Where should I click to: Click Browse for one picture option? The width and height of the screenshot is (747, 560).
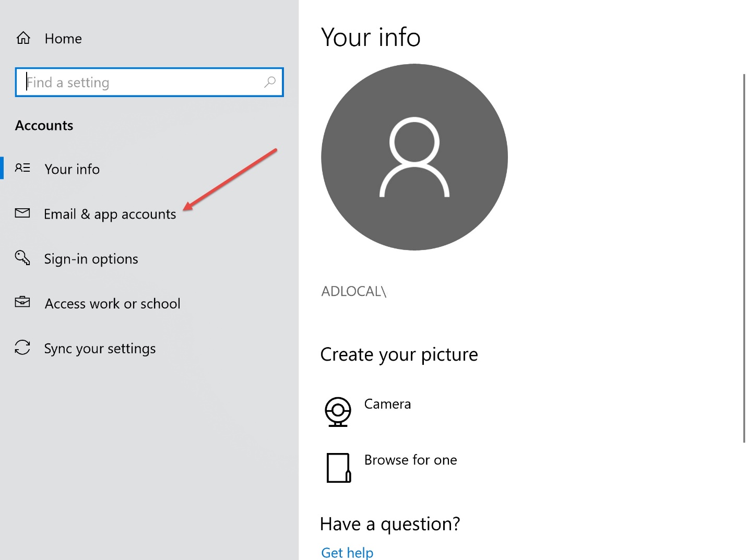(x=410, y=460)
